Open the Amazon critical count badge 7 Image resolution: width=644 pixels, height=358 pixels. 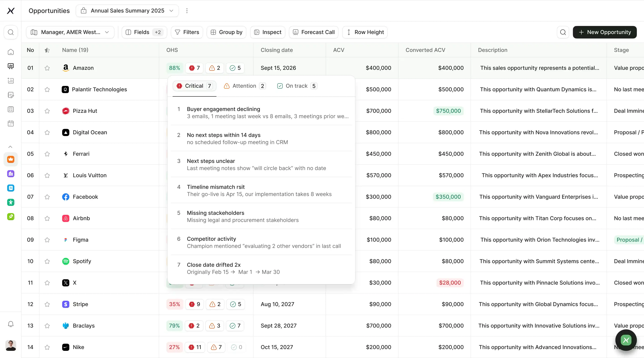click(195, 68)
